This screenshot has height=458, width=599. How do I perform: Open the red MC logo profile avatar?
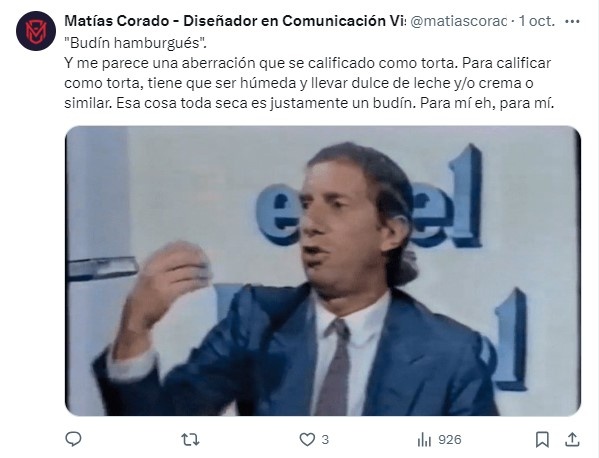(x=36, y=31)
